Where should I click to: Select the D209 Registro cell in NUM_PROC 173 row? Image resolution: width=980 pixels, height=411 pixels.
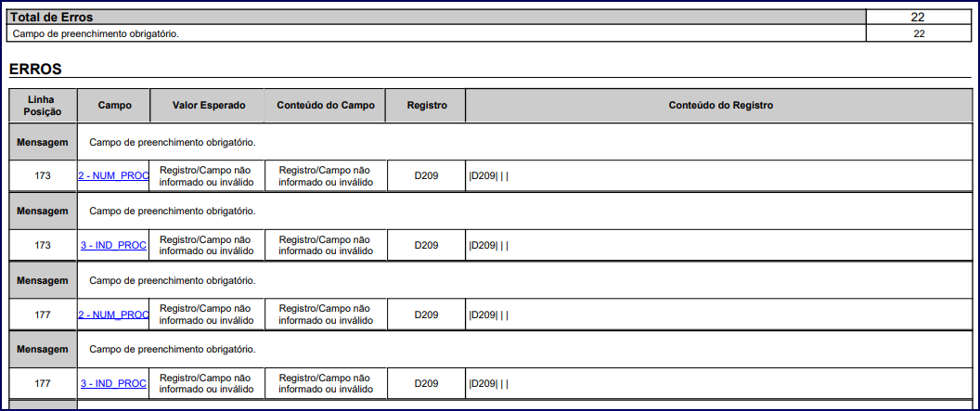427,176
